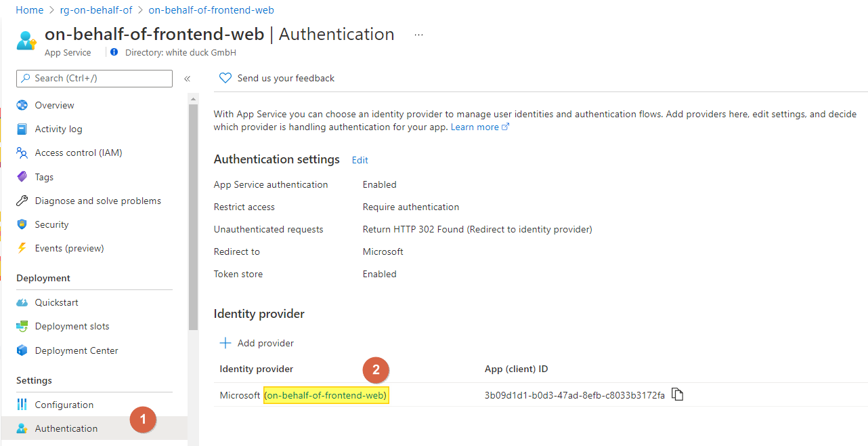Click the Restrict access label
Screen dimensions: 868x446
coord(244,207)
